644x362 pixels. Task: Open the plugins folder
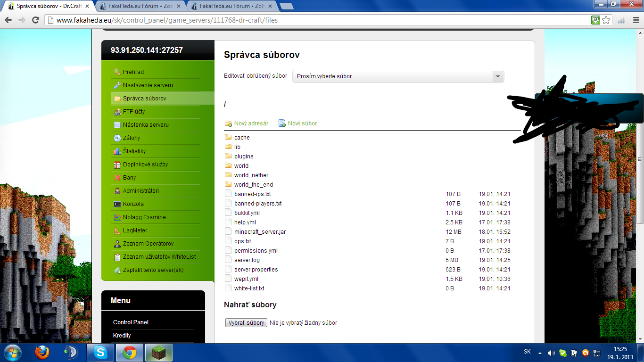tap(244, 156)
